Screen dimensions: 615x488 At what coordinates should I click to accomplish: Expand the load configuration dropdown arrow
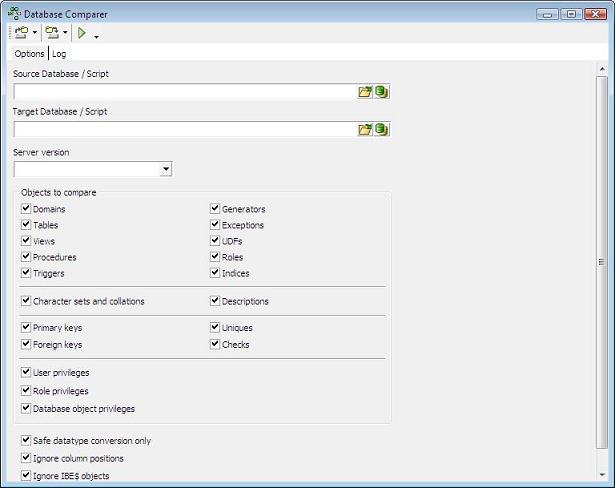click(35, 34)
